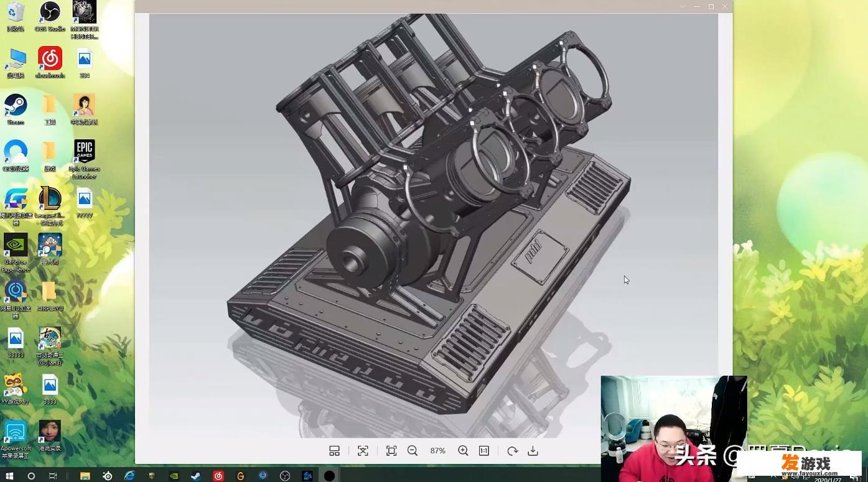Open Task View on the taskbar

pos(53,476)
